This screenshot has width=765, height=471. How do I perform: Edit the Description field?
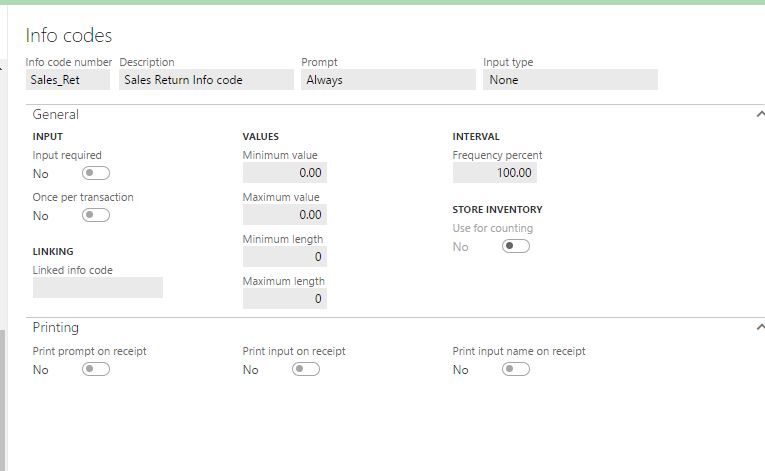click(206, 80)
